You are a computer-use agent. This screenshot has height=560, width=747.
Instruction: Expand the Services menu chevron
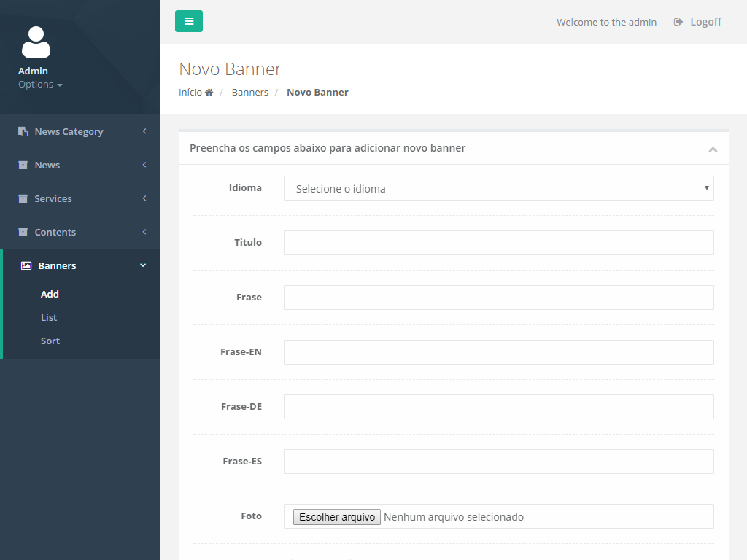(x=144, y=198)
